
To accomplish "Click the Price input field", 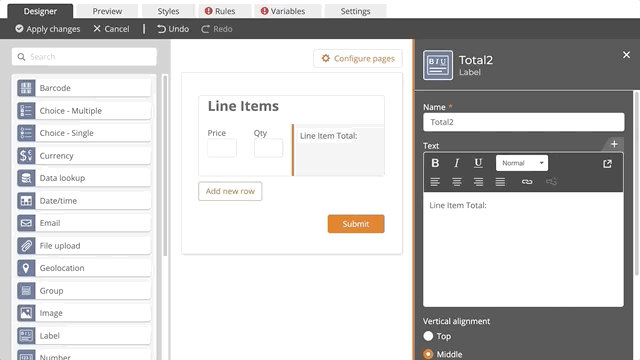I will (222, 148).
